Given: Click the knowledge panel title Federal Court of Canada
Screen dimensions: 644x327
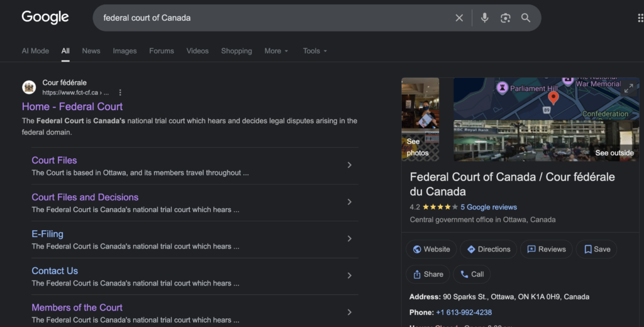Looking at the screenshot, I should 512,184.
